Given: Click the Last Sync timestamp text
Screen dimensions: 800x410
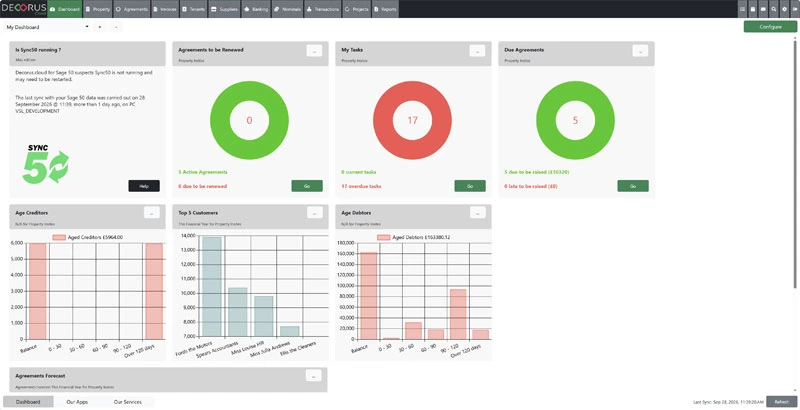Looking at the screenshot, I should 729,402.
